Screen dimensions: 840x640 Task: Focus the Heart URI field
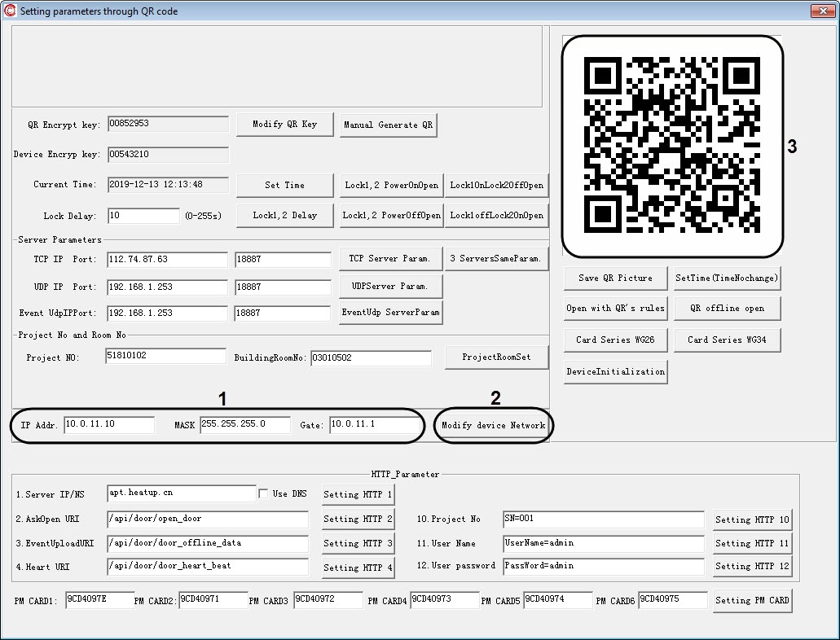208,566
